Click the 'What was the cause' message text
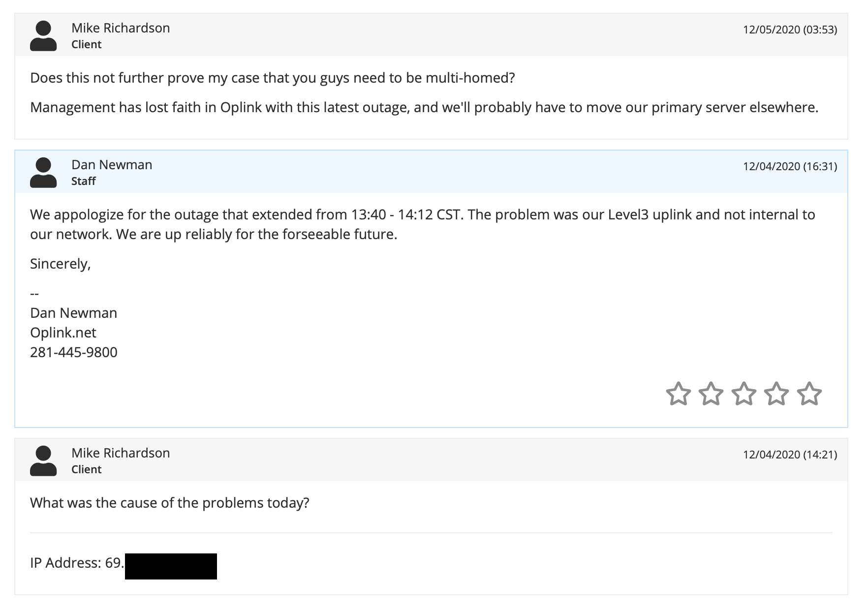 [170, 503]
